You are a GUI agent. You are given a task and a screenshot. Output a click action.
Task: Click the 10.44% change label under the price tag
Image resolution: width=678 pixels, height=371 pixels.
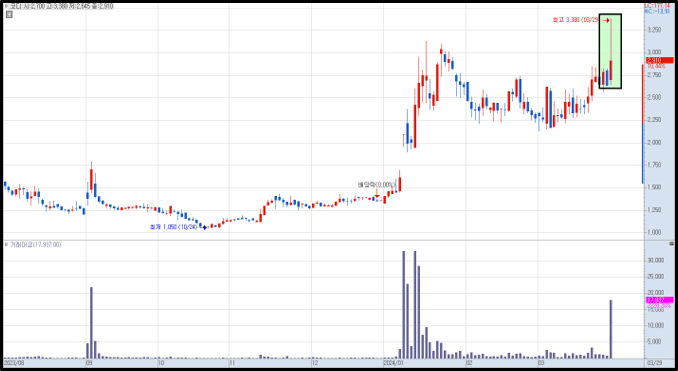pos(656,66)
